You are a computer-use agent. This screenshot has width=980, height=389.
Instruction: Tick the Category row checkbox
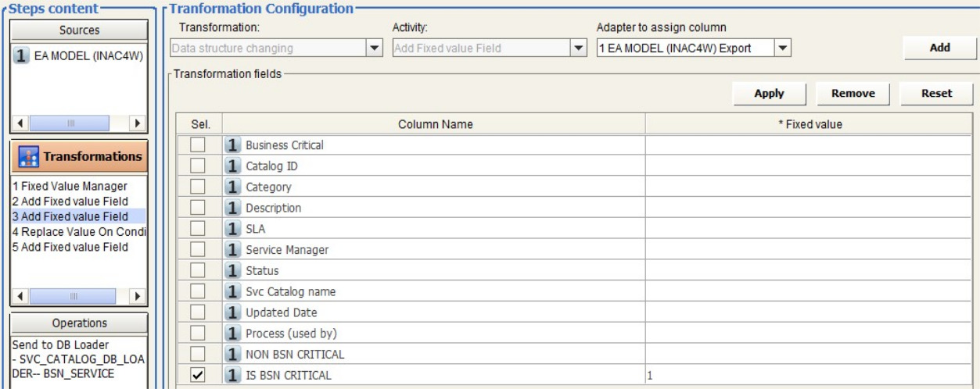click(x=198, y=187)
